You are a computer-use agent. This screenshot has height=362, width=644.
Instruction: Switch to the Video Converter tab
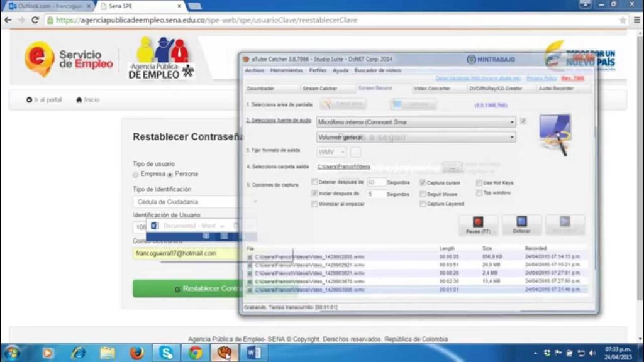(431, 89)
